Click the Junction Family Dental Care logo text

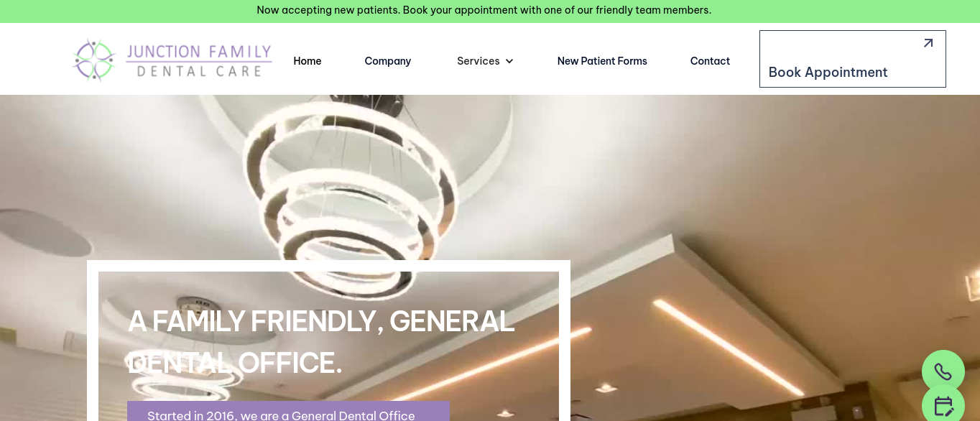click(199, 60)
